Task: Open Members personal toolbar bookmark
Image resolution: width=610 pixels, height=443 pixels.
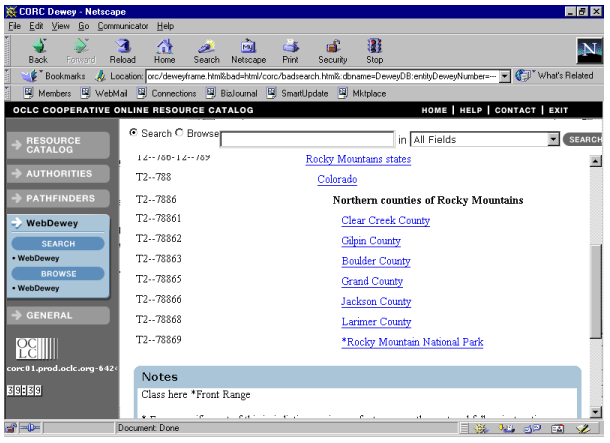Action: (x=47, y=93)
